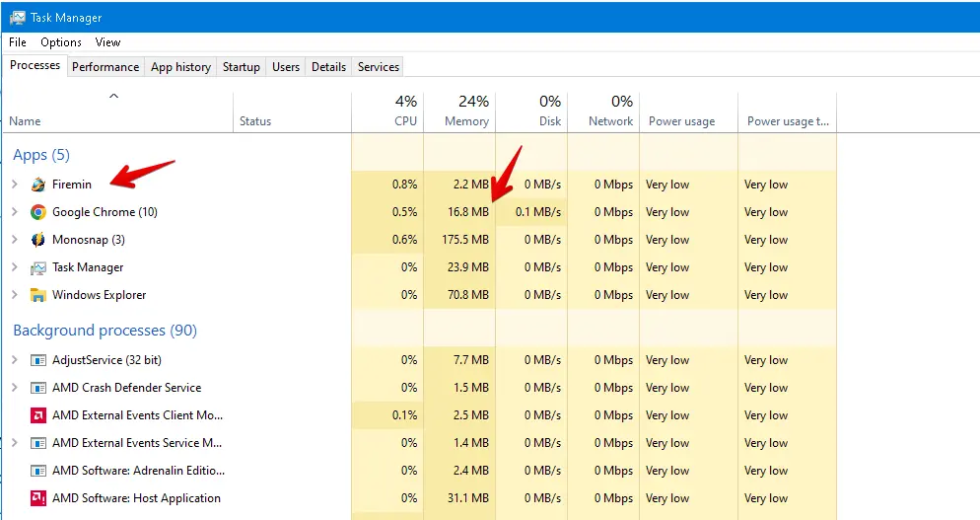Sort by Power usage trend column header
The height and width of the screenshot is (520, 980).
click(x=787, y=112)
